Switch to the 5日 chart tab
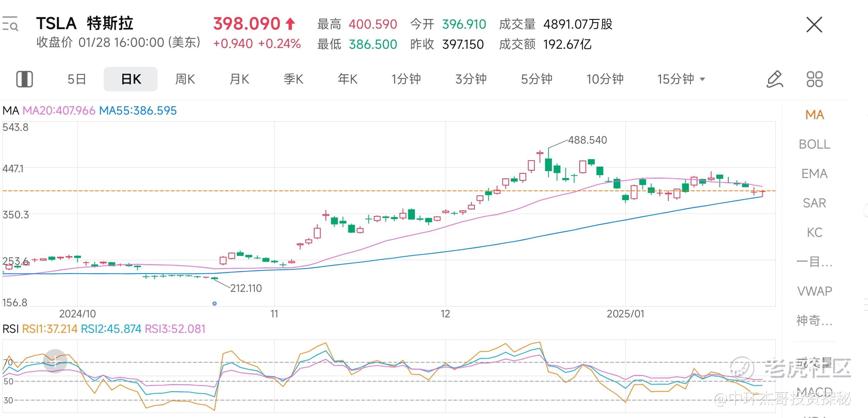Viewport: 868px width, 418px height. (77, 79)
